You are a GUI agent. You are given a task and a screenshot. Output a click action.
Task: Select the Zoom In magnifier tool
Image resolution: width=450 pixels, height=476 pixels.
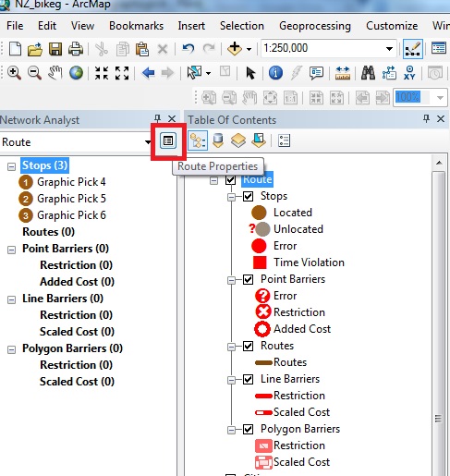coord(14,73)
